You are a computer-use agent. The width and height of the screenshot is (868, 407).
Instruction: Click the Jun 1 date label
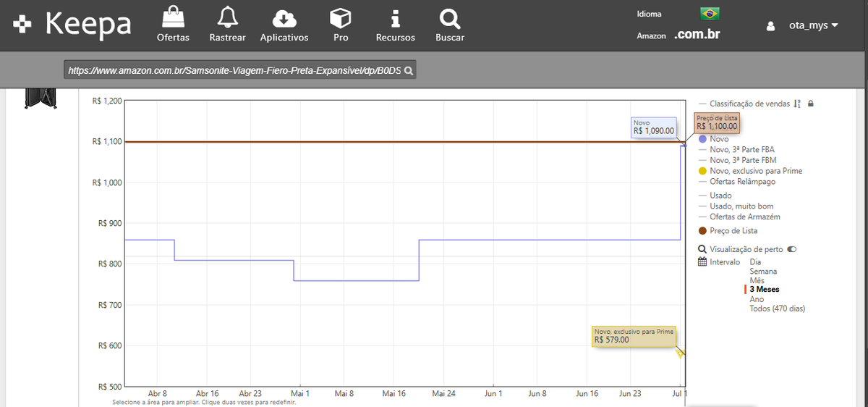pos(493,394)
